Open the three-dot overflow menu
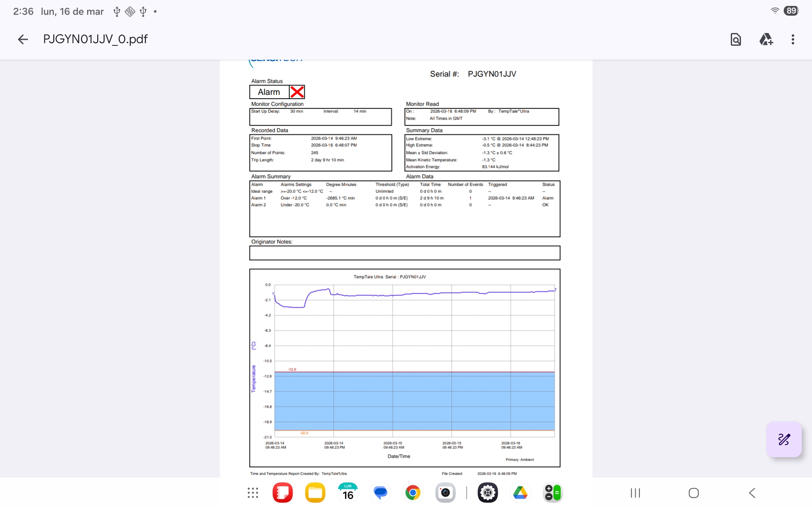This screenshot has height=508, width=812. pos(793,39)
